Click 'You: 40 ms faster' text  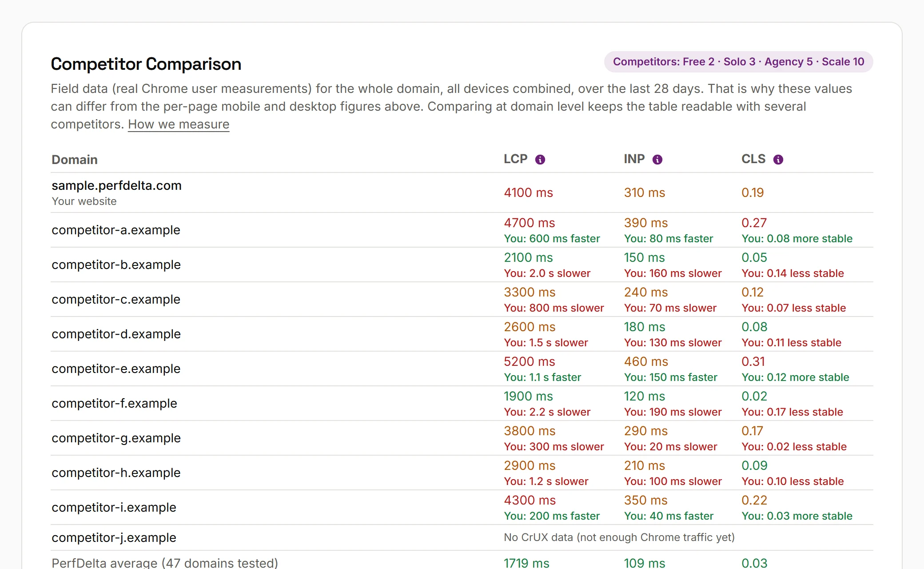pyautogui.click(x=669, y=516)
